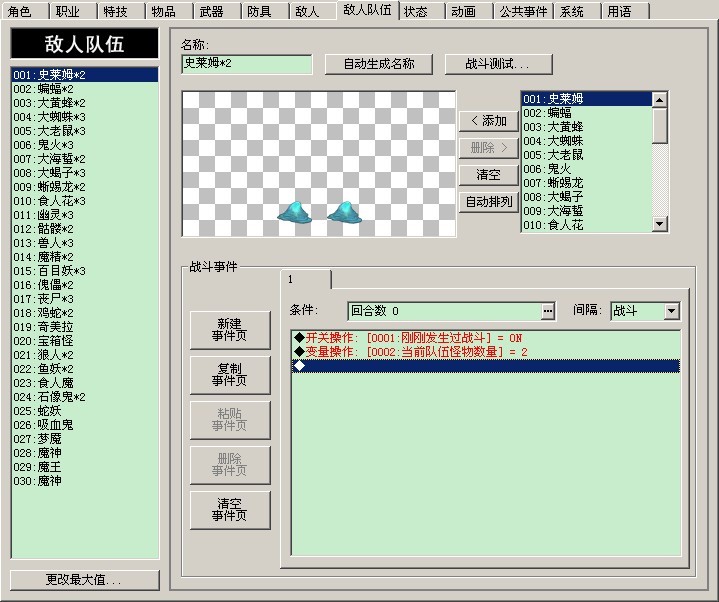719x602 pixels.
Task: Select troop 003:大黄蜂*2
Action: click(x=85, y=103)
